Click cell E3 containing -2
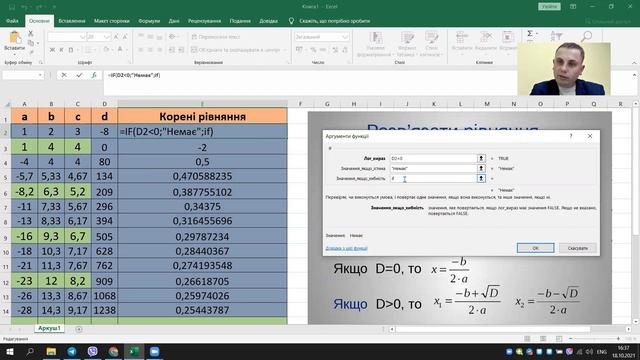 (x=202, y=147)
